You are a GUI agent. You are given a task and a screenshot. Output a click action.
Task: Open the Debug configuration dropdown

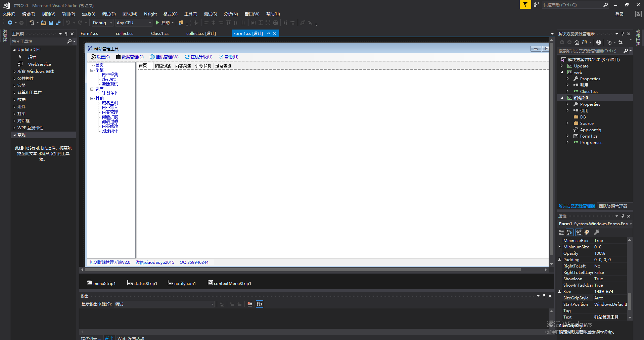[x=102, y=23]
